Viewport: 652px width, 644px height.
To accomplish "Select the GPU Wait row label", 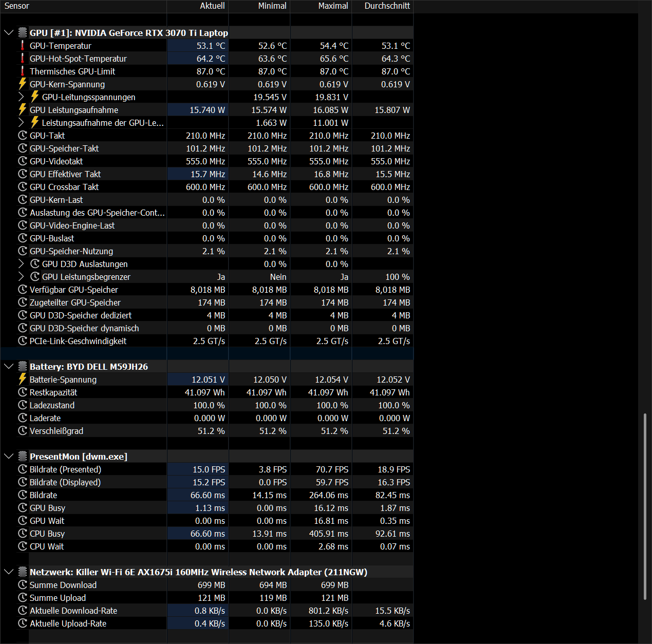I will click(47, 521).
